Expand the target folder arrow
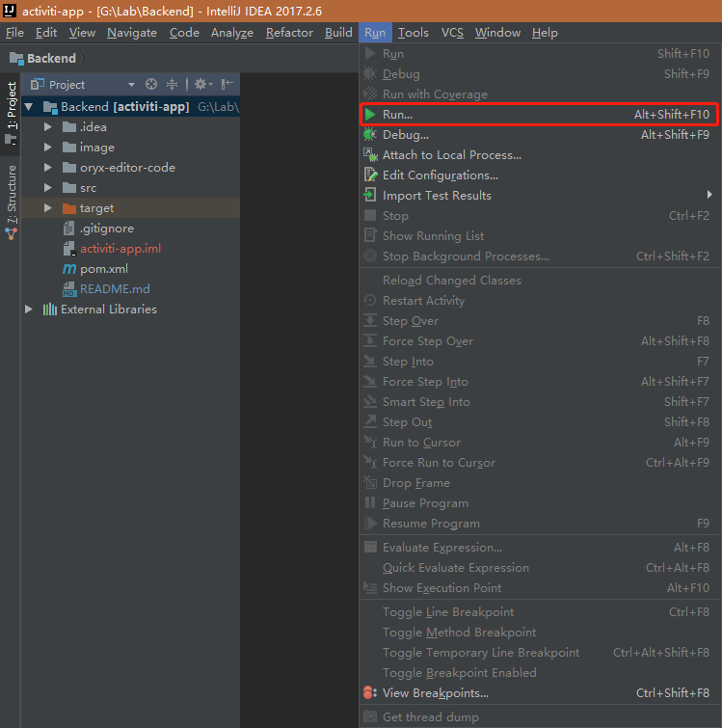Screen dimensions: 722x728 pos(48,208)
